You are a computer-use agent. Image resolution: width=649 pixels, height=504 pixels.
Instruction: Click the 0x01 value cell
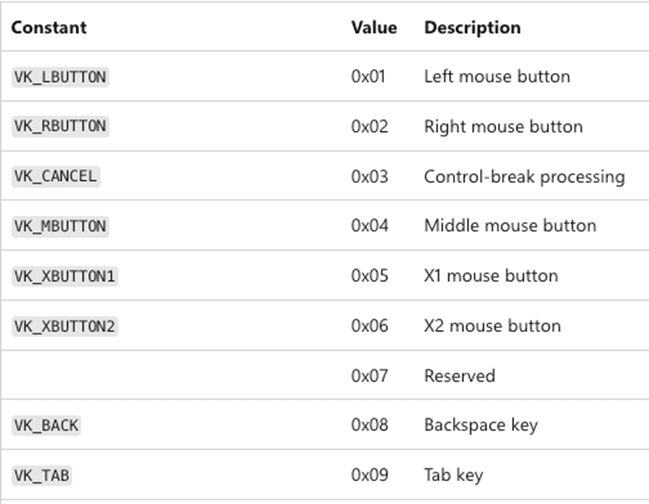coord(368,77)
